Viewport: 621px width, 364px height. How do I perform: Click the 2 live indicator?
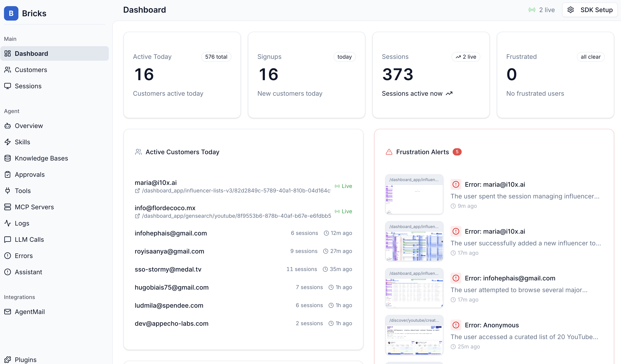(x=542, y=10)
